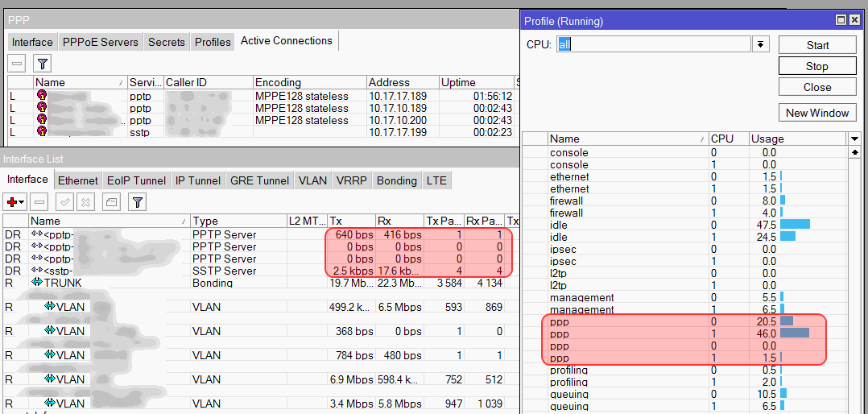Click the disable (X) icon in Interface List
Screen dimensions: 868x414
click(x=86, y=202)
